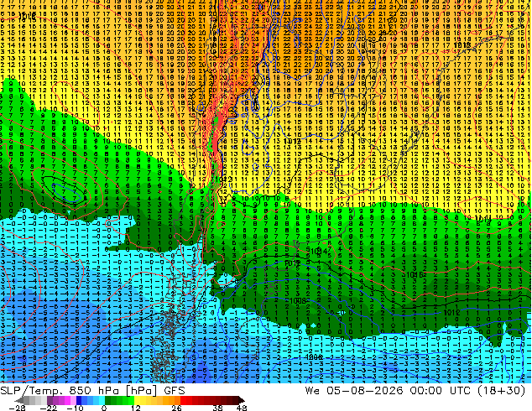Click the 1016 isobar label

[x=415, y=274]
